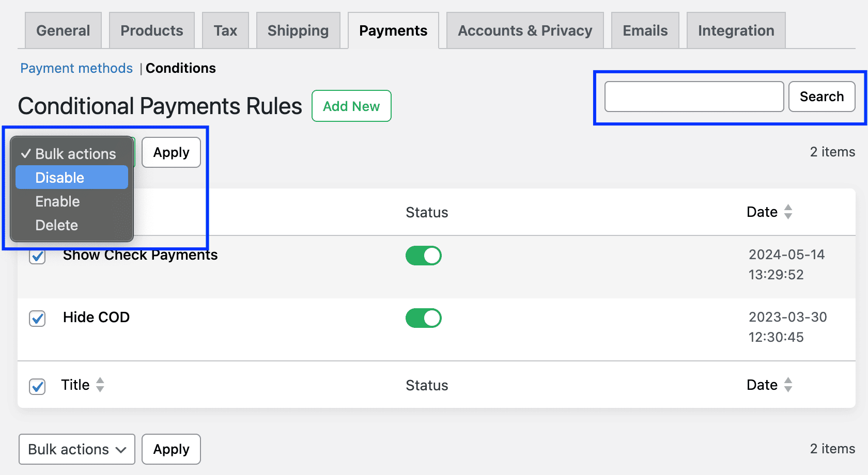Image resolution: width=868 pixels, height=475 pixels.
Task: Click Add New to create a payment rule
Action: (351, 106)
